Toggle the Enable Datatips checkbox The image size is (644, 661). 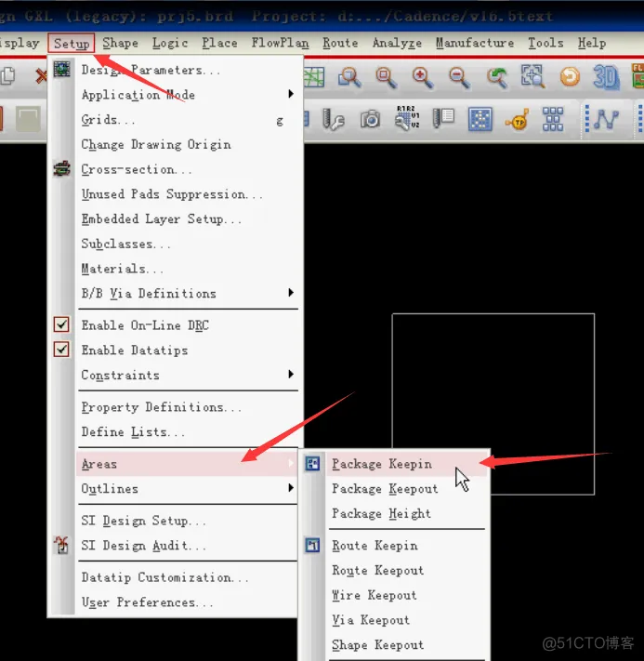[x=61, y=350]
